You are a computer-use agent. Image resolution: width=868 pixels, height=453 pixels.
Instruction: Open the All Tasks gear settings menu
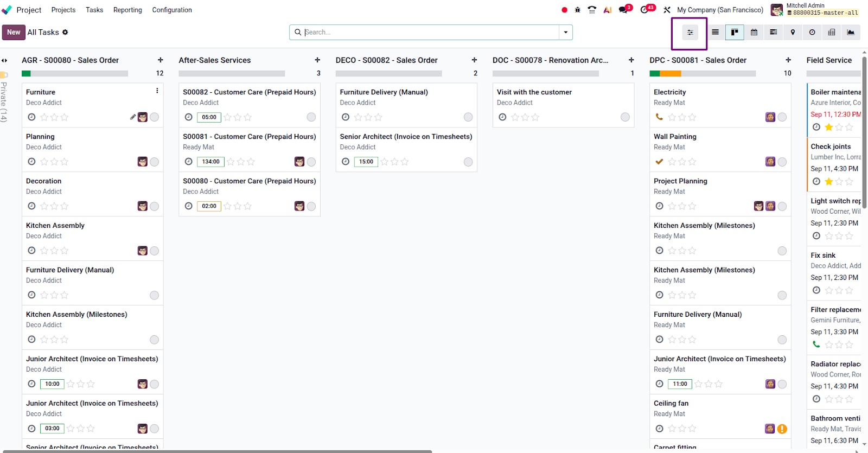(65, 33)
